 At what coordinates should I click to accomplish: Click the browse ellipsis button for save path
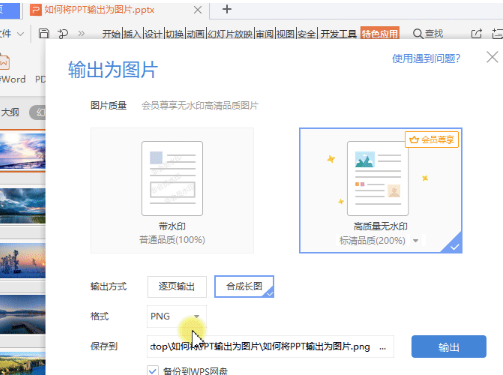pos(383,348)
